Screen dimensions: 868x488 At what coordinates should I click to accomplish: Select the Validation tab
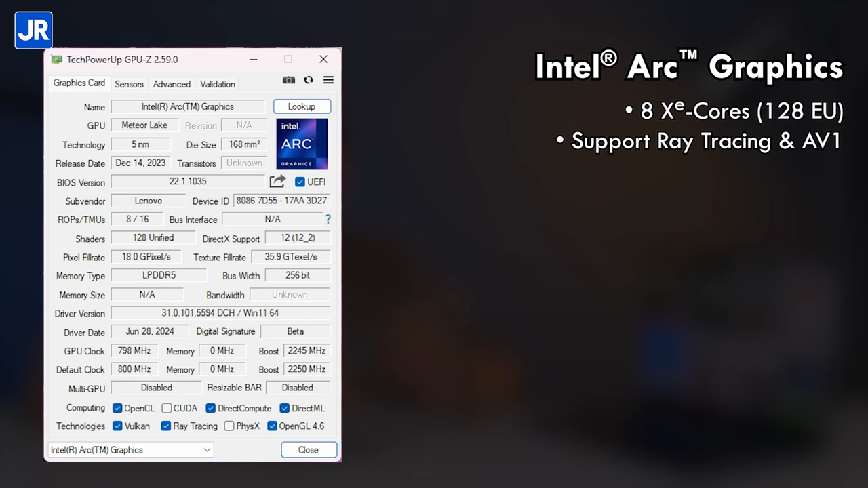pyautogui.click(x=218, y=84)
